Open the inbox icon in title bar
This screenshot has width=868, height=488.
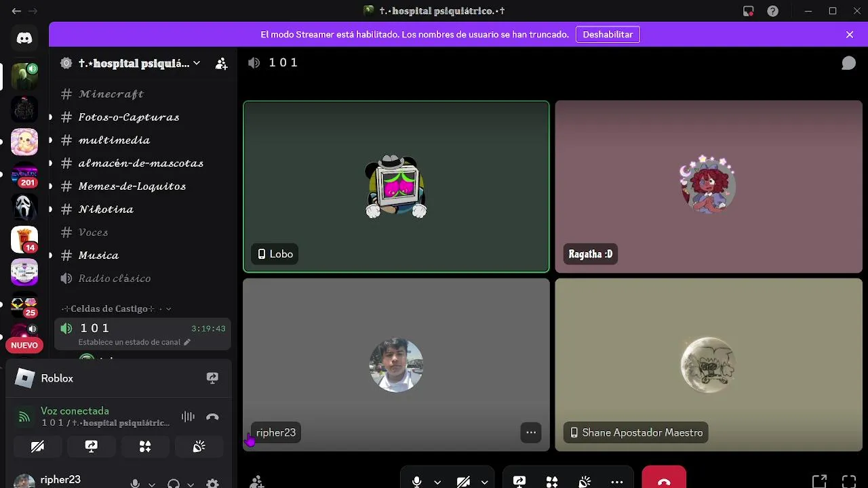click(748, 11)
